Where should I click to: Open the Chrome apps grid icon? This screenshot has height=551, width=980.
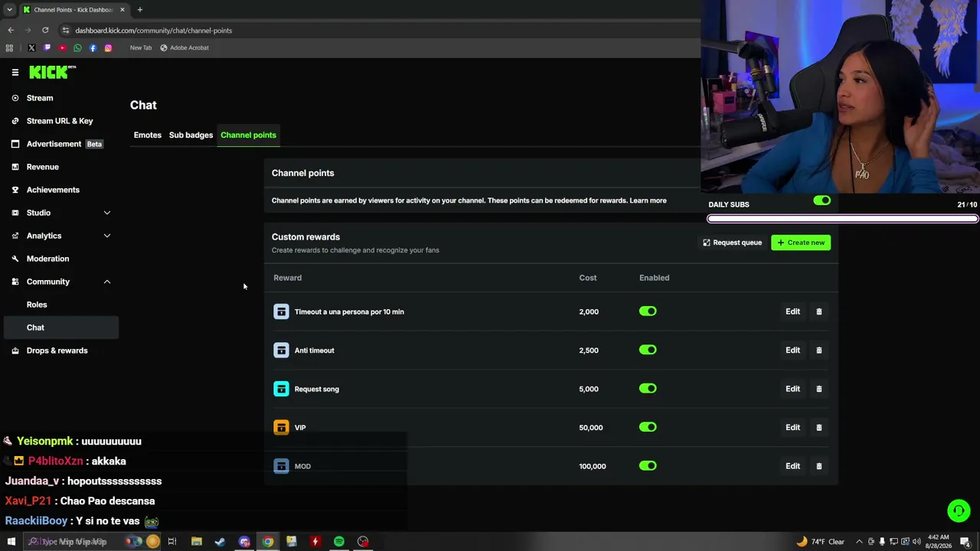point(9,47)
